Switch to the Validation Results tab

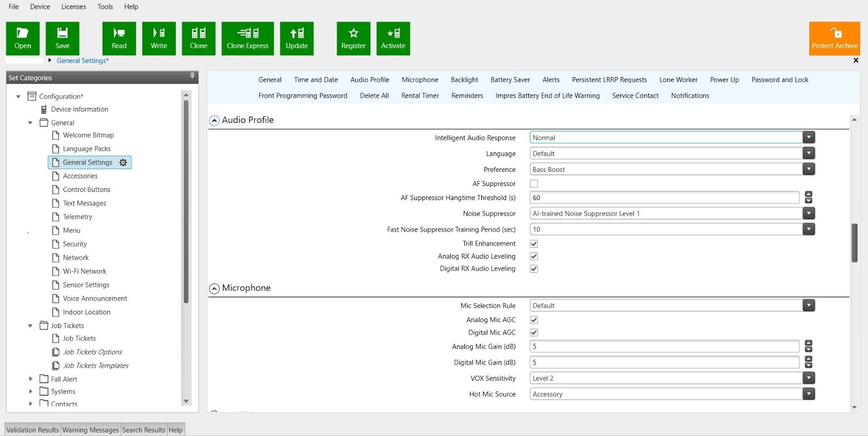tap(33, 430)
